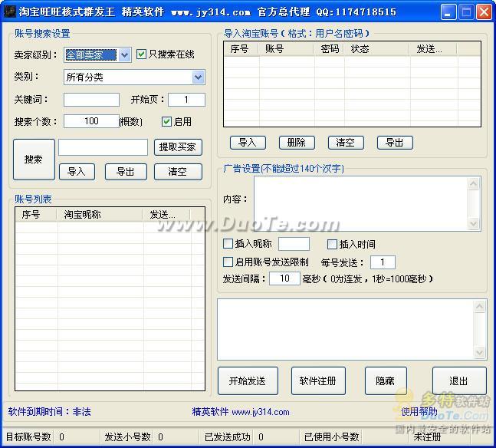The image size is (496, 448).
Task: Click the 退出 button
Action: click(x=459, y=381)
